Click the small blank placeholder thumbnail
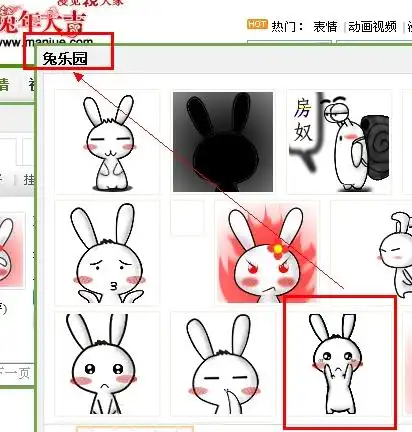Viewport: 412px width, 432px height. pyautogui.click(x=187, y=217)
